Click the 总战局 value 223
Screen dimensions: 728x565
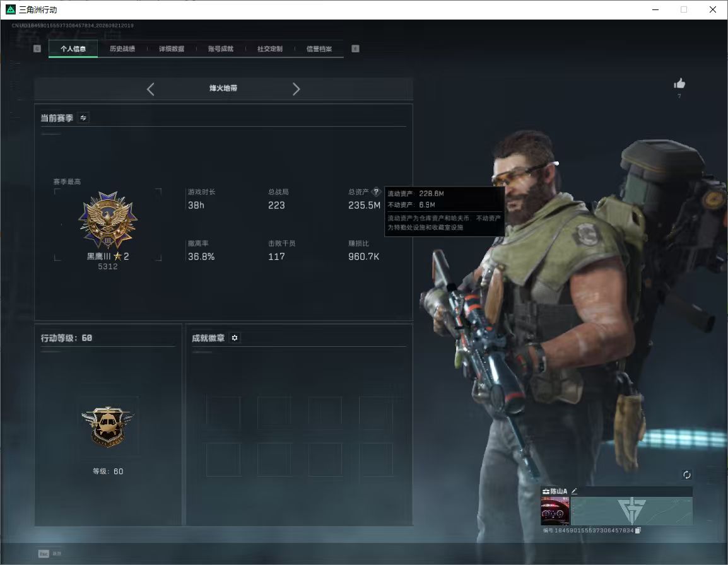tap(276, 205)
